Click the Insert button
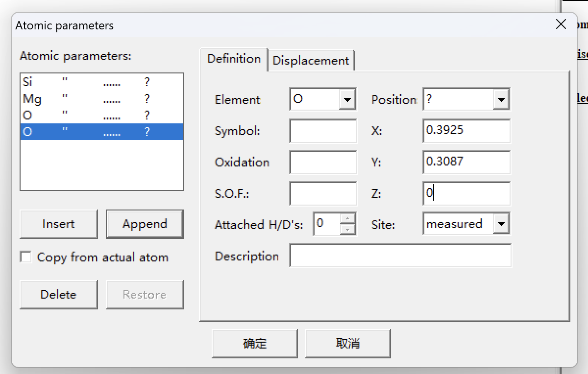Screen dimensions: 588x374 point(58,224)
